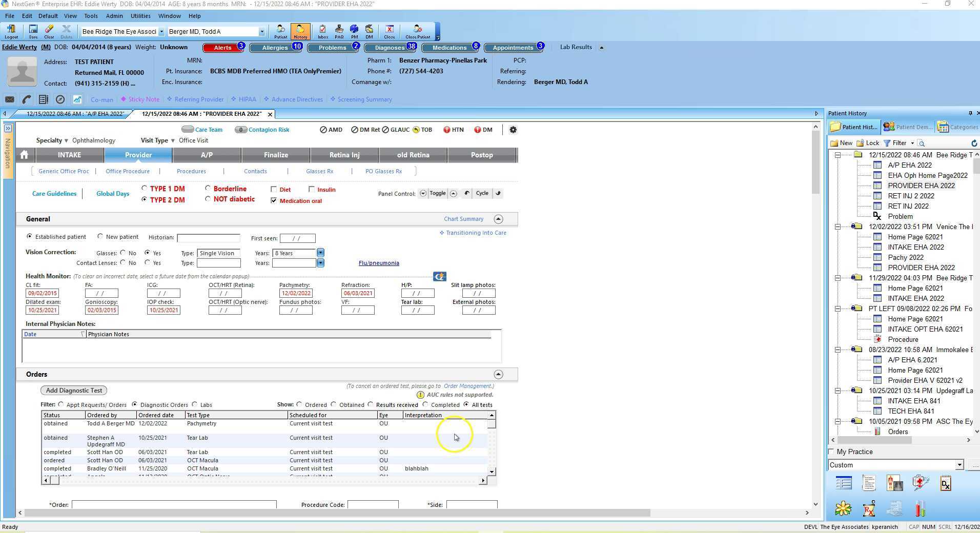The image size is (980, 533).
Task: Open the Inbox toolbar icon
Action: pyautogui.click(x=323, y=31)
